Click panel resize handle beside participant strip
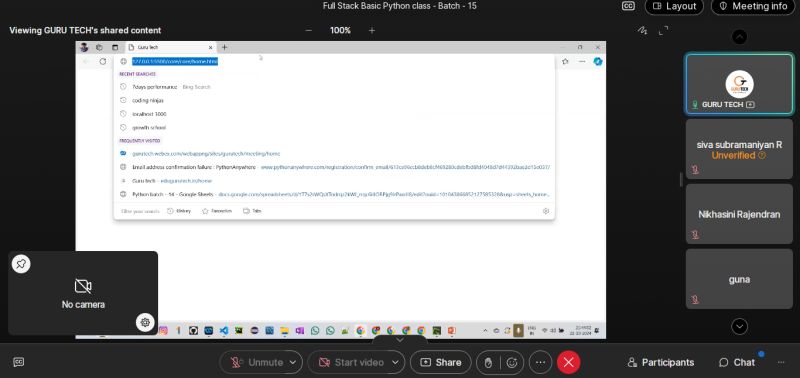This screenshot has height=378, width=800. 682,180
